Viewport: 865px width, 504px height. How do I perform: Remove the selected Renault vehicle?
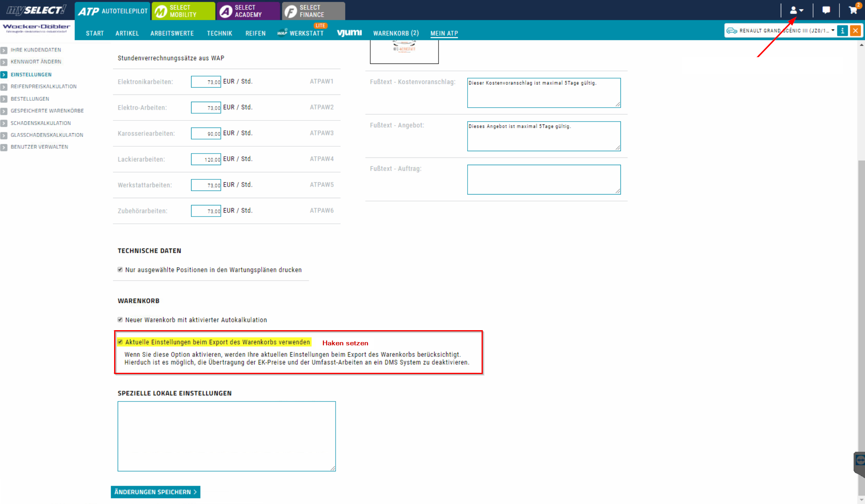(x=855, y=31)
